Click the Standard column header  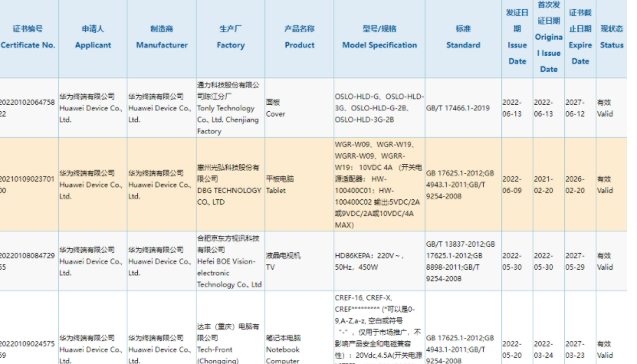(x=463, y=38)
